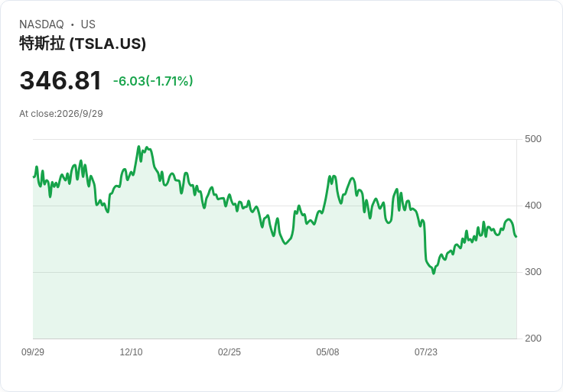
Task: Click the 400 y-axis label
Action: [533, 206]
